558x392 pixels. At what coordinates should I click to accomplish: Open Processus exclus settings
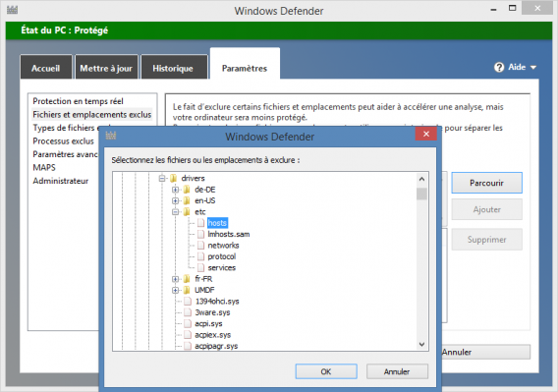click(x=63, y=141)
